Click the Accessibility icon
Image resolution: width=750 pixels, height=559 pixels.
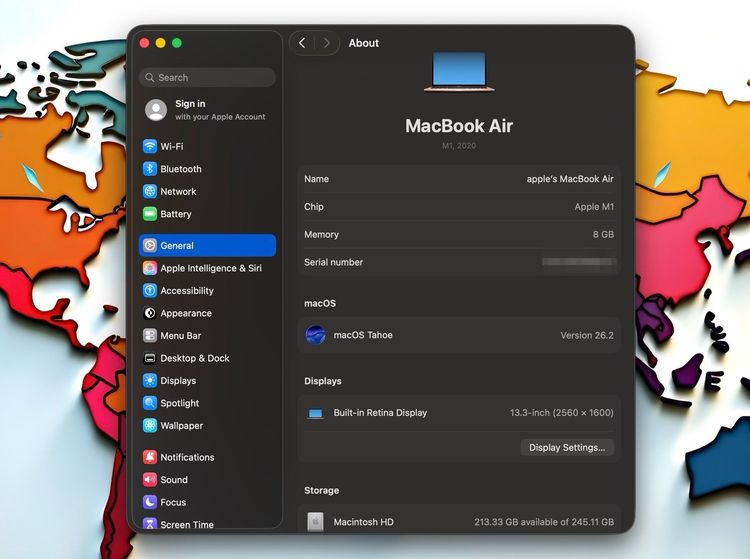150,290
